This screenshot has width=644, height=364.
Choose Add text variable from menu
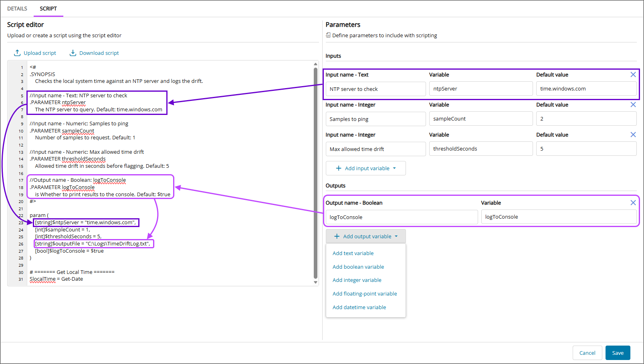point(353,253)
